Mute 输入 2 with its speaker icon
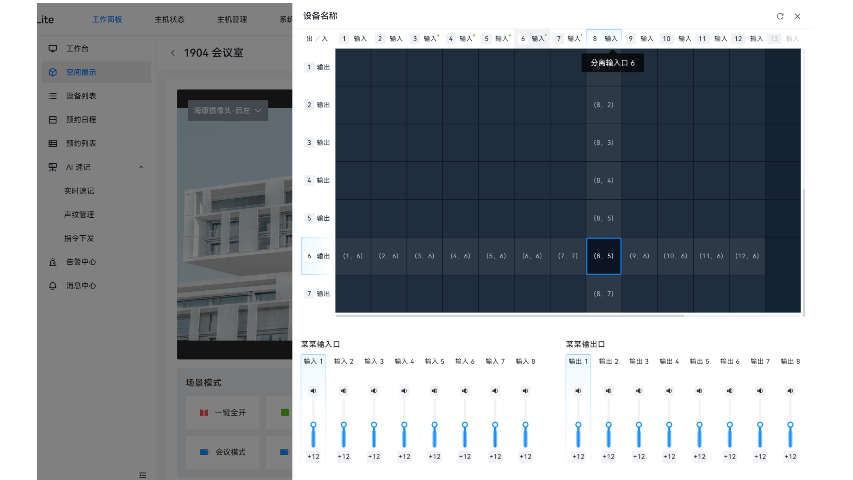 (344, 391)
